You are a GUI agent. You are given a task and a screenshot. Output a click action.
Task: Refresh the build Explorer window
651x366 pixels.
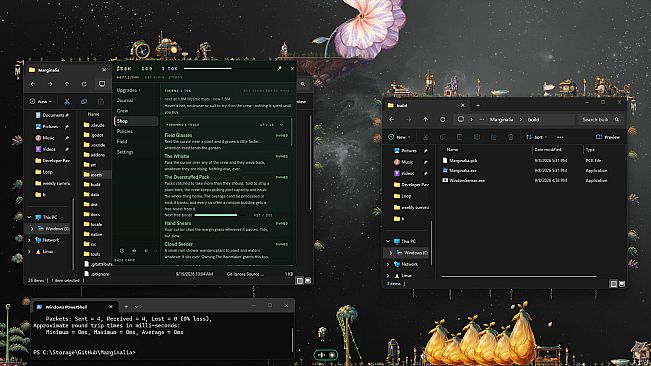pos(443,120)
